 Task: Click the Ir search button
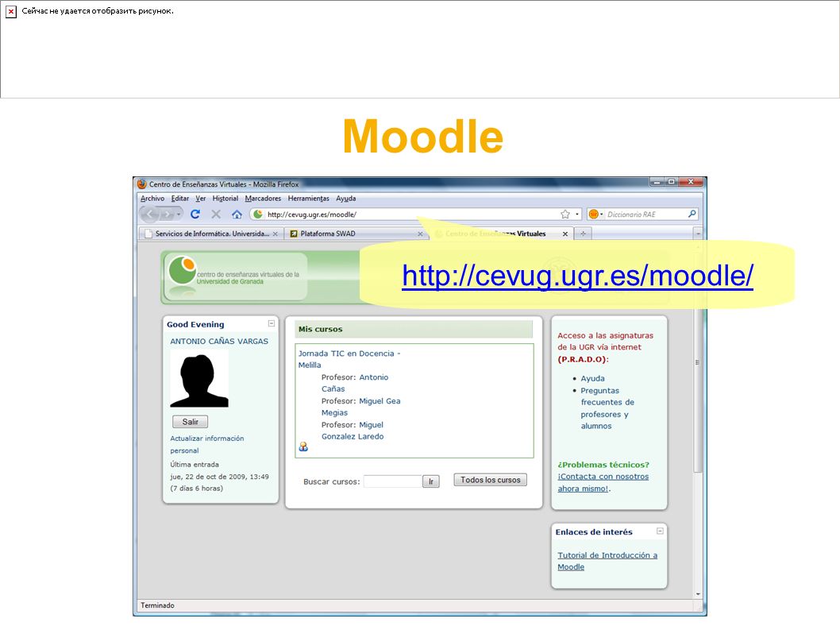tap(431, 481)
